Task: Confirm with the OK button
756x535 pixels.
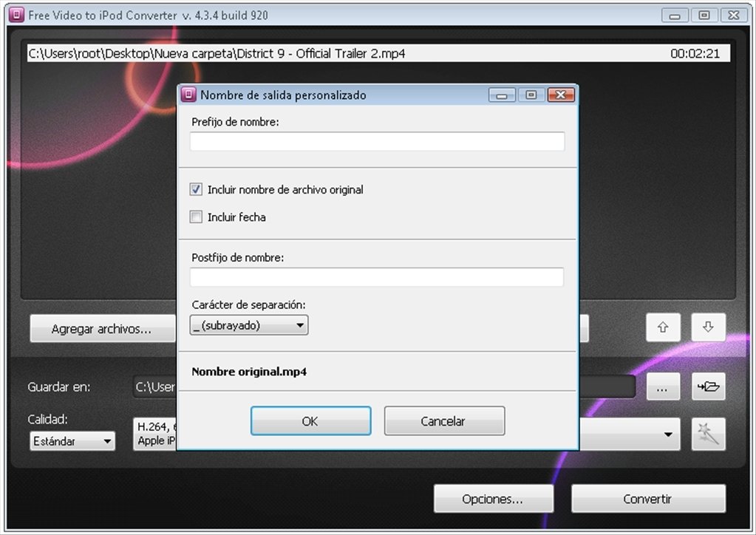Action: click(310, 420)
